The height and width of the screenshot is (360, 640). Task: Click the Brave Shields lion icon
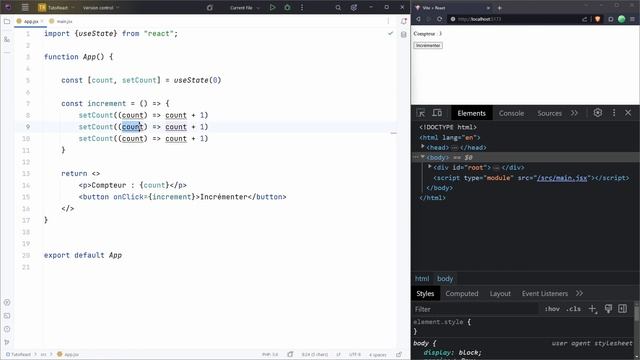598,19
